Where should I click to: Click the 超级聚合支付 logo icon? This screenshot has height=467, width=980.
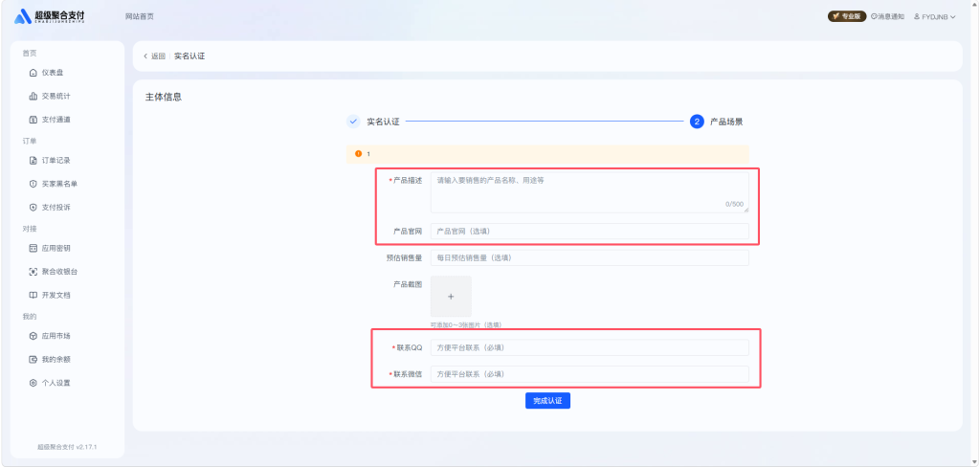click(x=23, y=16)
